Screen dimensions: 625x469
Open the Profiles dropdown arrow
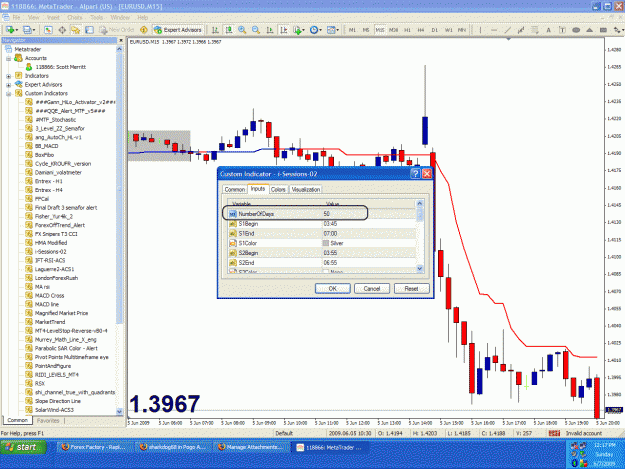point(34,30)
